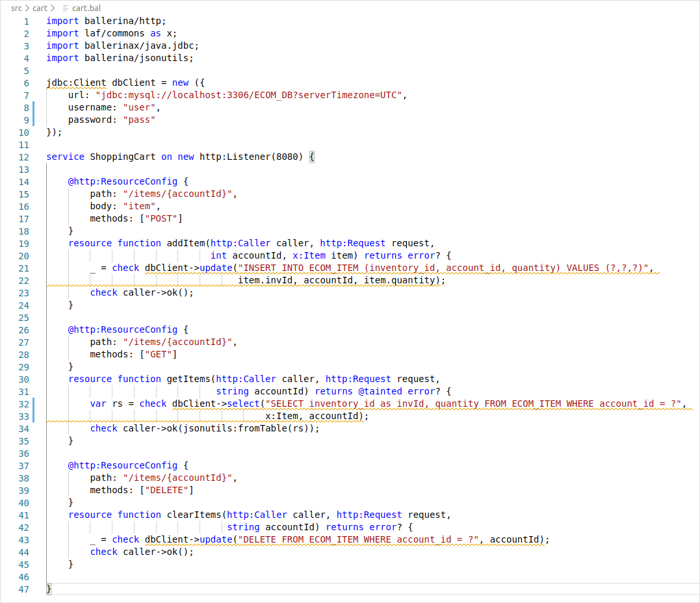Click the JDBC MySQL URL string
Image resolution: width=700 pixels, height=603 pixels.
[249, 95]
